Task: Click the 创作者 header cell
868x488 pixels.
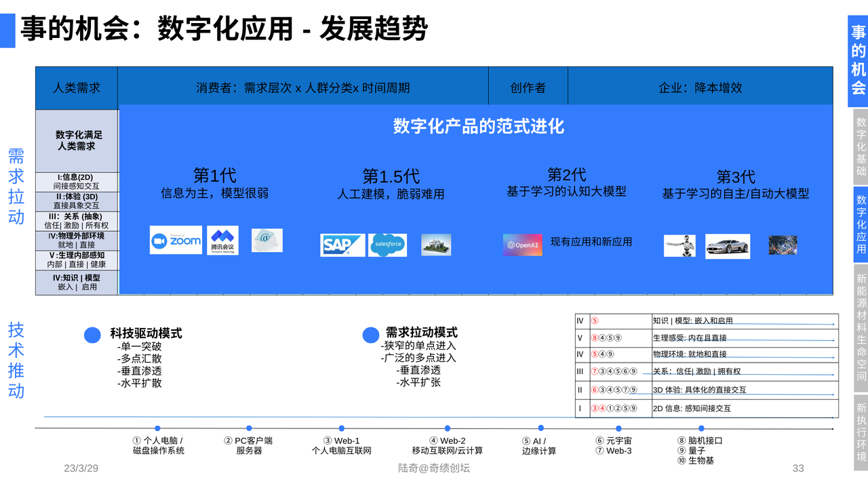Action: click(x=528, y=87)
